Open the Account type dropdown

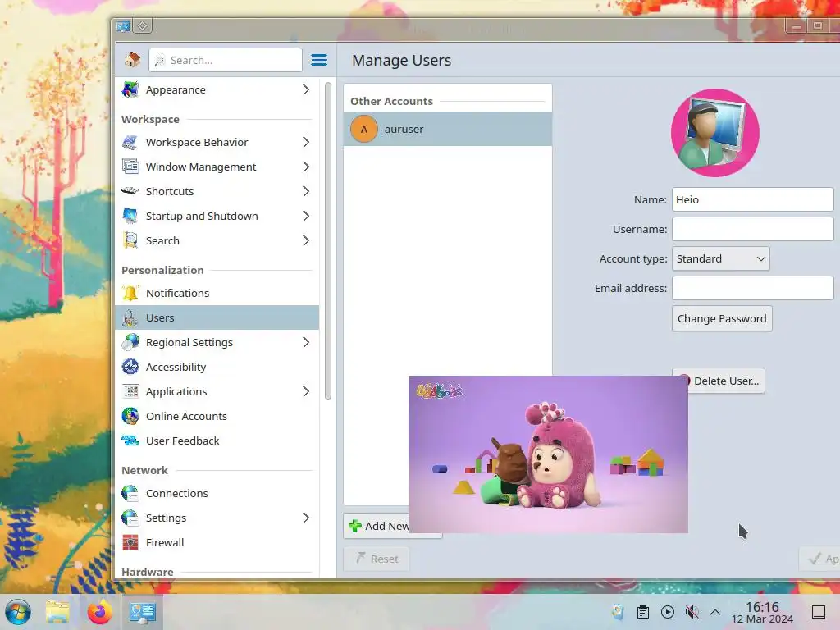click(720, 258)
